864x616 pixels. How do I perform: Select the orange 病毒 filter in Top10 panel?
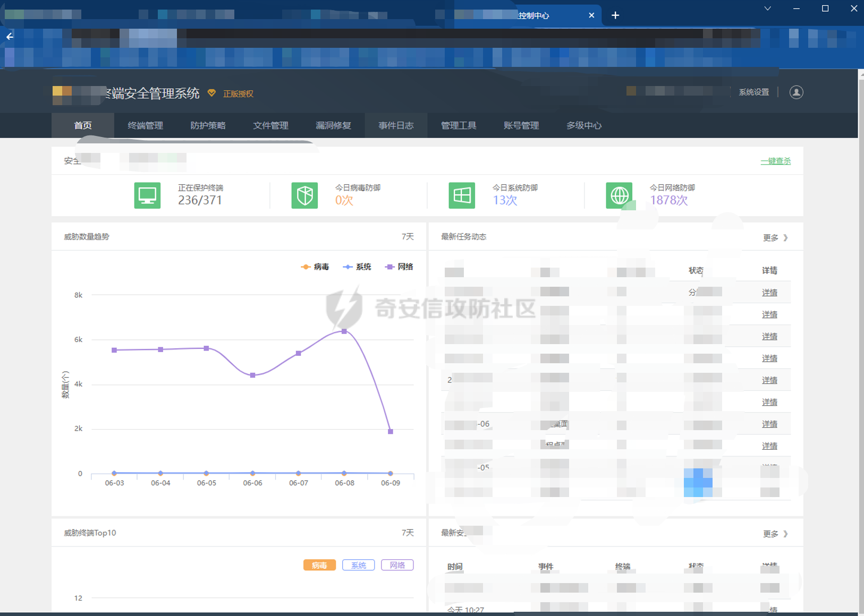click(x=319, y=565)
